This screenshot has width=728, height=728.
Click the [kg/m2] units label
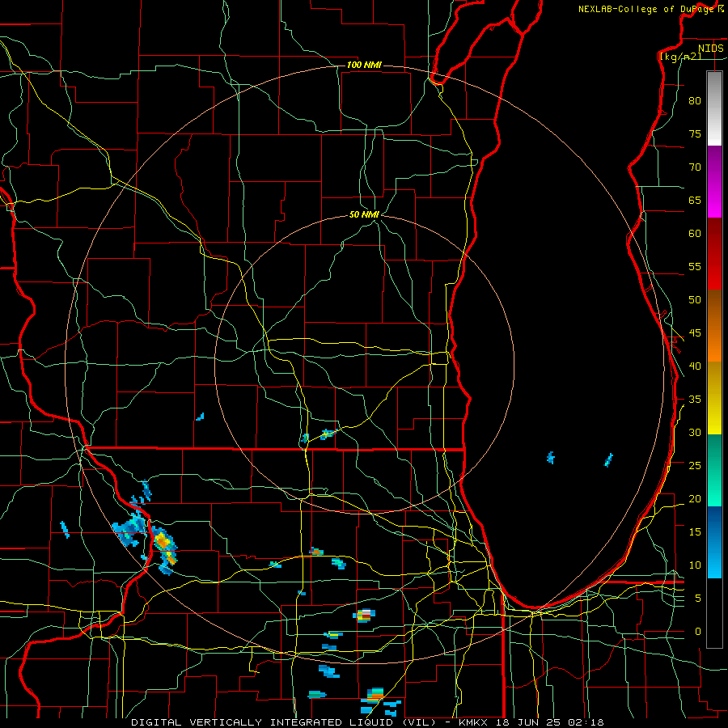[x=680, y=56]
